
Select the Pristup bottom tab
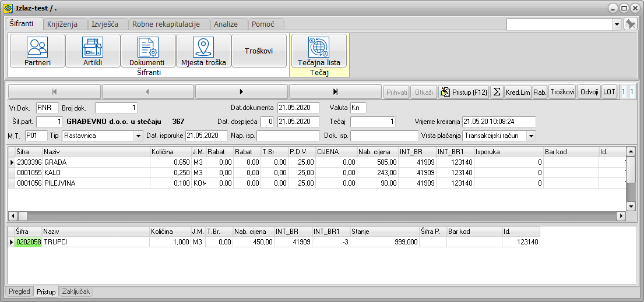(46, 292)
